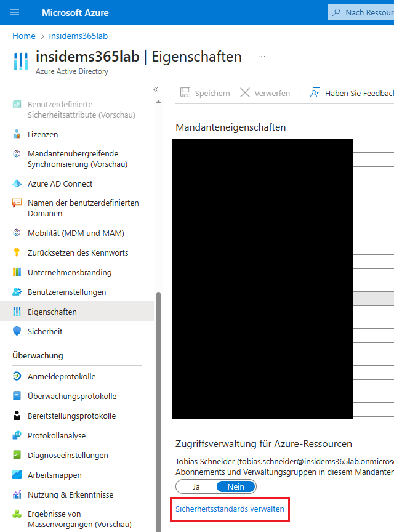Click the Verwerfen button
The height and width of the screenshot is (532, 394).
pos(265,93)
